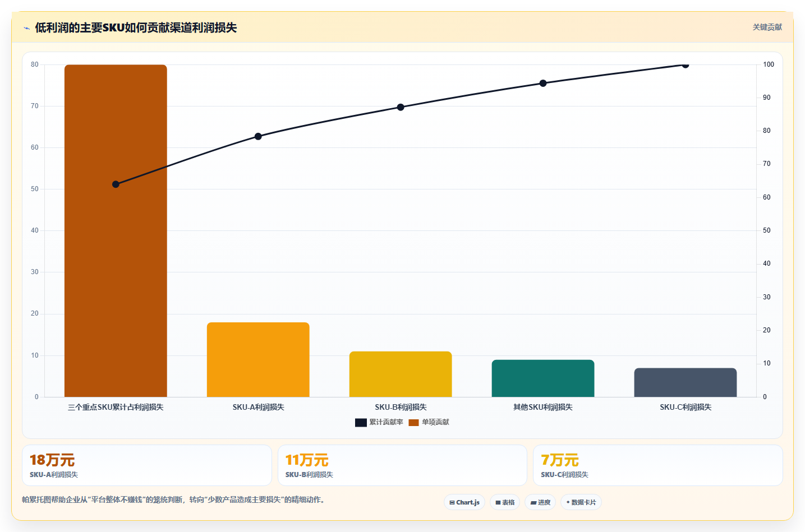Click the line point above SKU-B bar

tap(401, 107)
